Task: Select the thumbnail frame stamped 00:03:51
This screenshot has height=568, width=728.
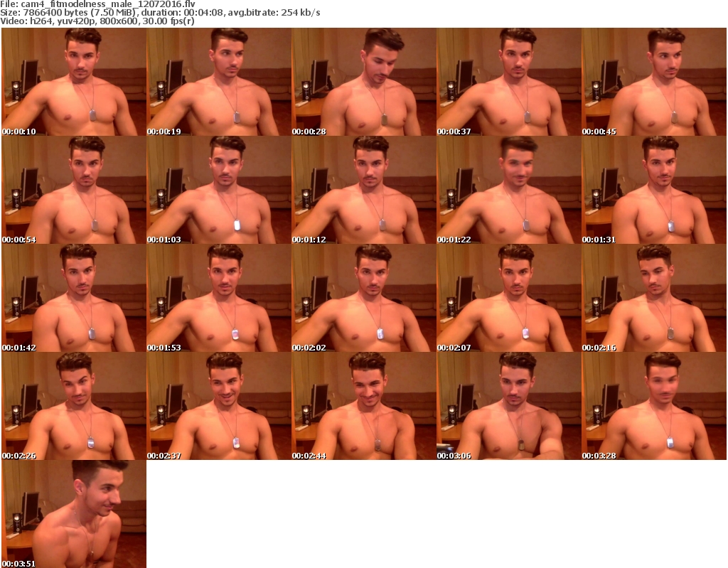Action: click(74, 514)
